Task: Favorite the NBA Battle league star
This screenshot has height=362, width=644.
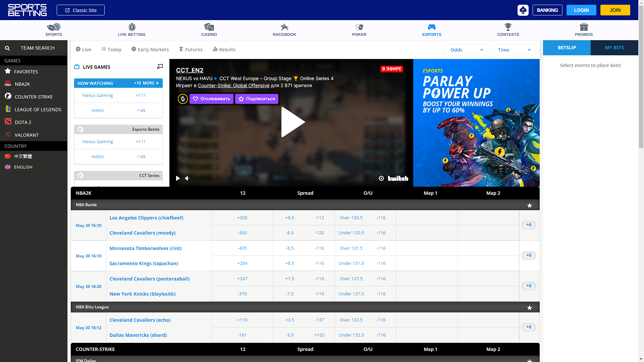Action: click(529, 205)
